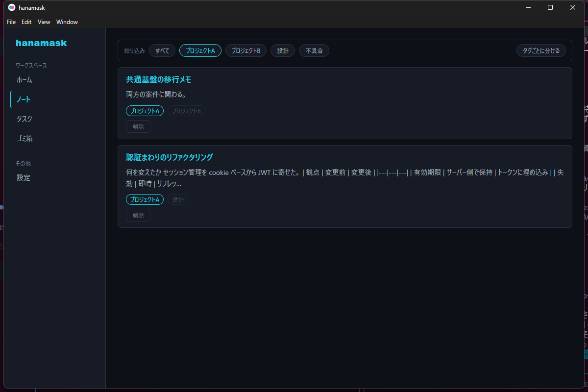The width and height of the screenshot is (588, 392).
Task: Click 設計 tag on 認証まわりのリファクタリング note
Action: pyautogui.click(x=178, y=199)
